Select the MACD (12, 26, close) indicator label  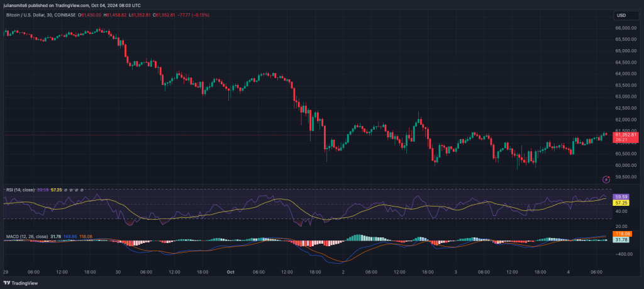(26, 237)
